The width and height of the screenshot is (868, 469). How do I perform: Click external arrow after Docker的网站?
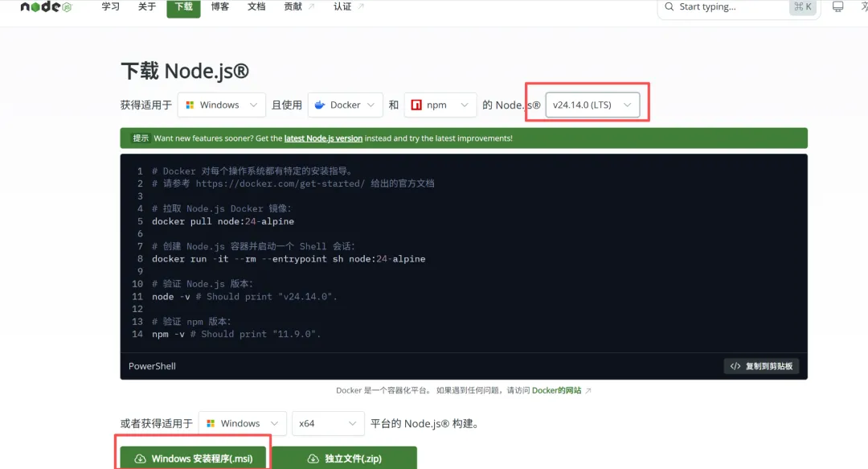click(588, 391)
